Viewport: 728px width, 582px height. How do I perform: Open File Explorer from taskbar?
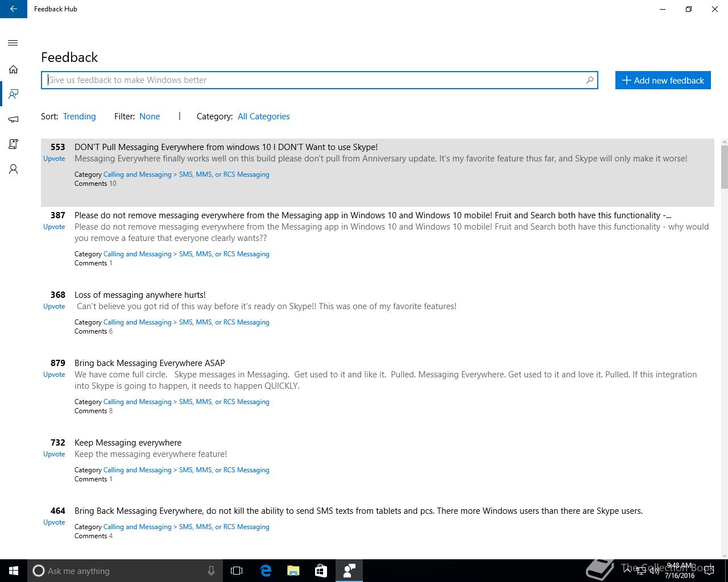coord(293,571)
